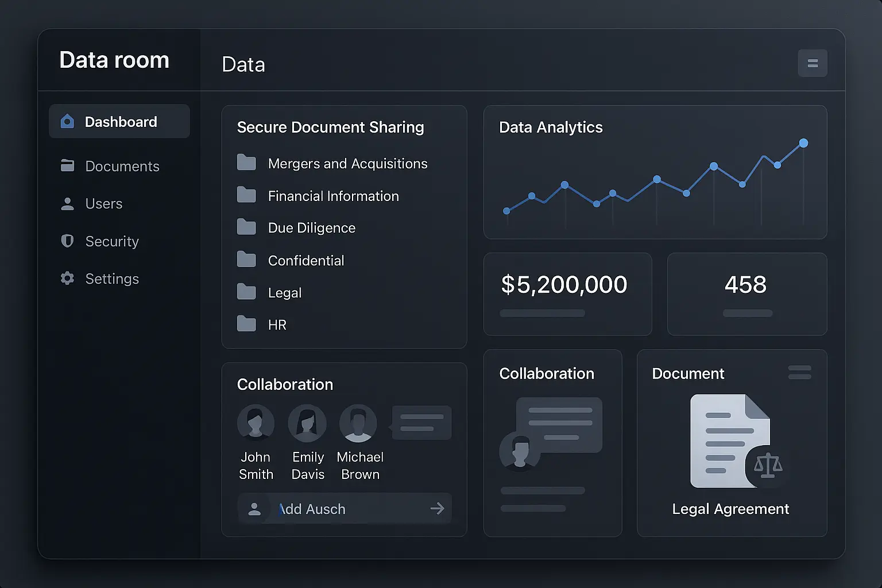Click the highest point on the analytics chart
Image resolution: width=882 pixels, height=588 pixels.
point(803,142)
